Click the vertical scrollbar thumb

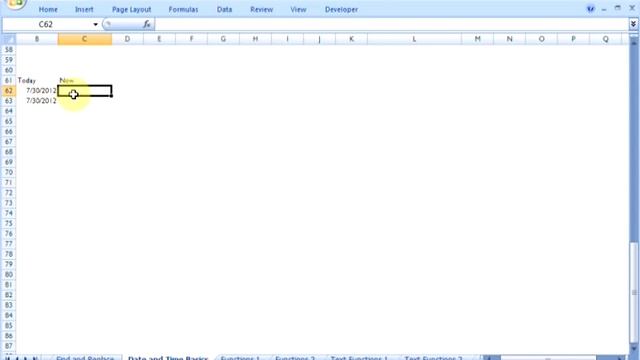[633, 292]
